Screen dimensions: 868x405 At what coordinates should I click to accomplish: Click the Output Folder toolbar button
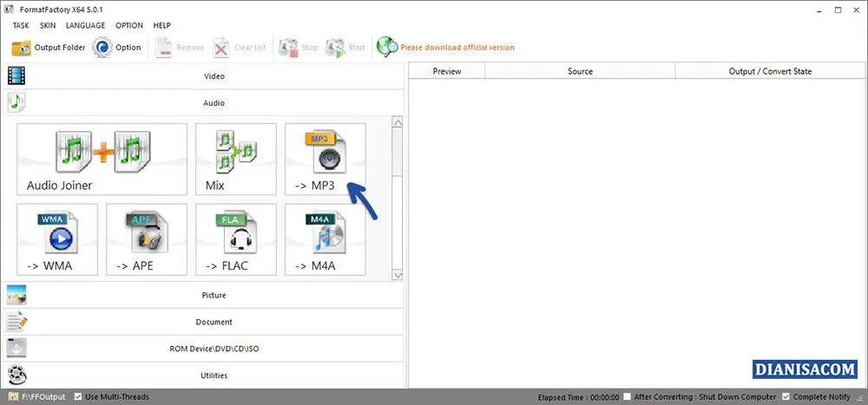point(48,48)
